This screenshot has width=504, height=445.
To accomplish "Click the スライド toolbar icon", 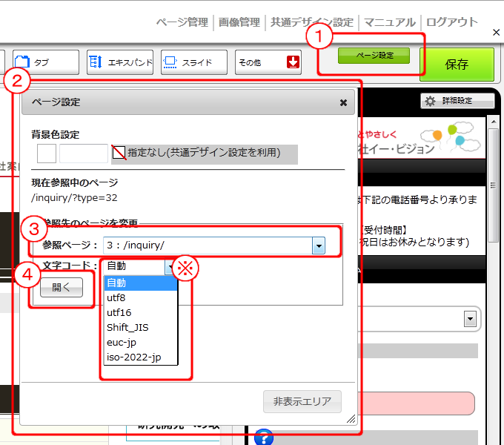I will pyautogui.click(x=170, y=62).
